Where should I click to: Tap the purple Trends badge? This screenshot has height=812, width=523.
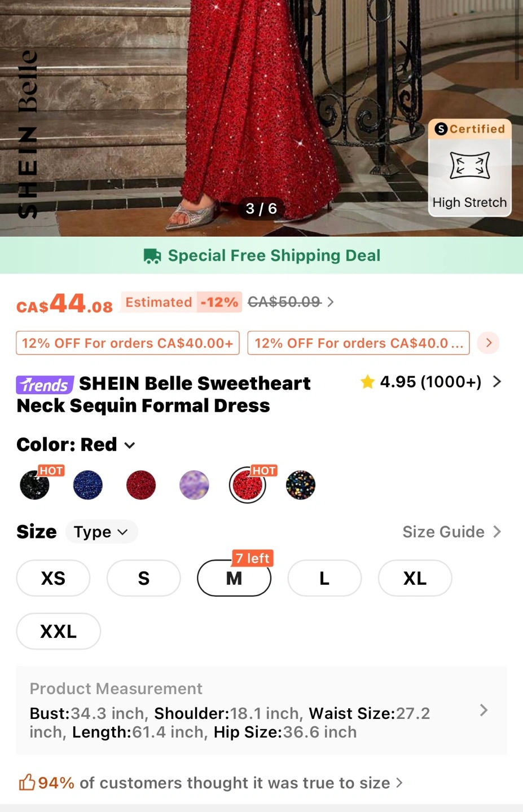point(45,385)
